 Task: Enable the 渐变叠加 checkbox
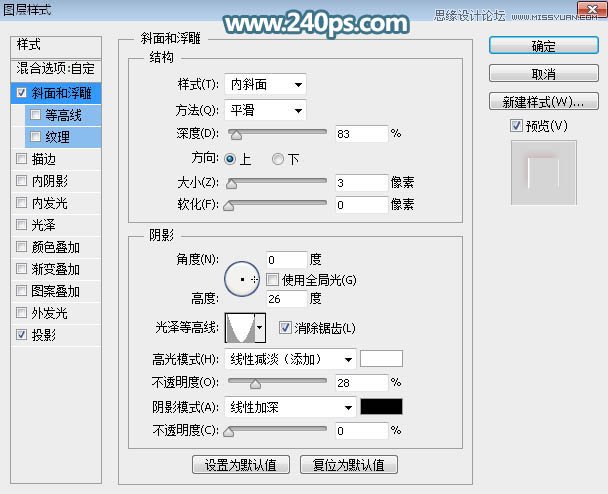(21, 268)
